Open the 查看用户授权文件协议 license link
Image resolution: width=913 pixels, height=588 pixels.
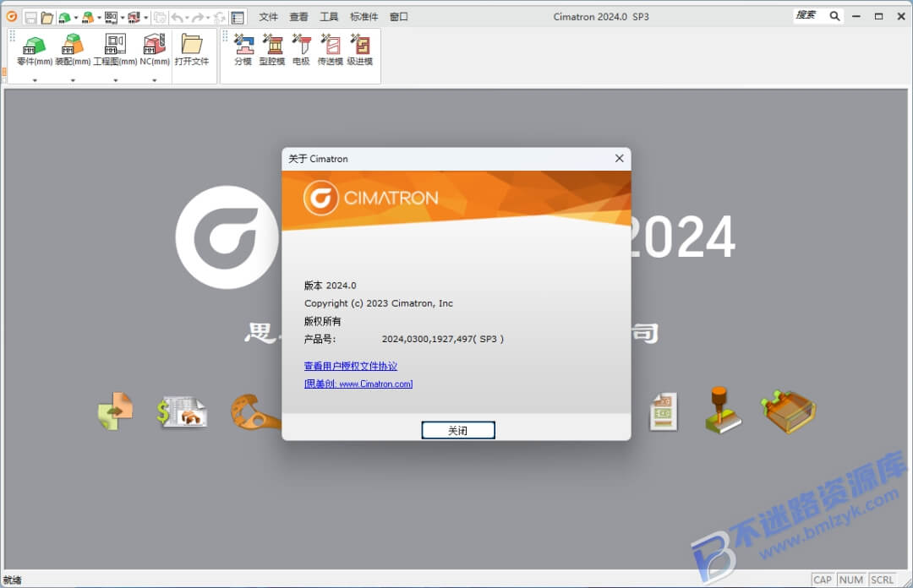click(351, 366)
